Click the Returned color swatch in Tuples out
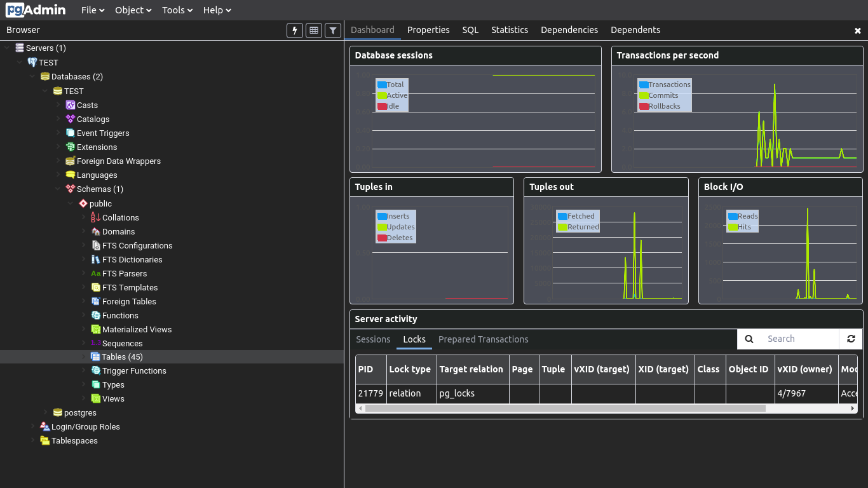 pyautogui.click(x=562, y=227)
